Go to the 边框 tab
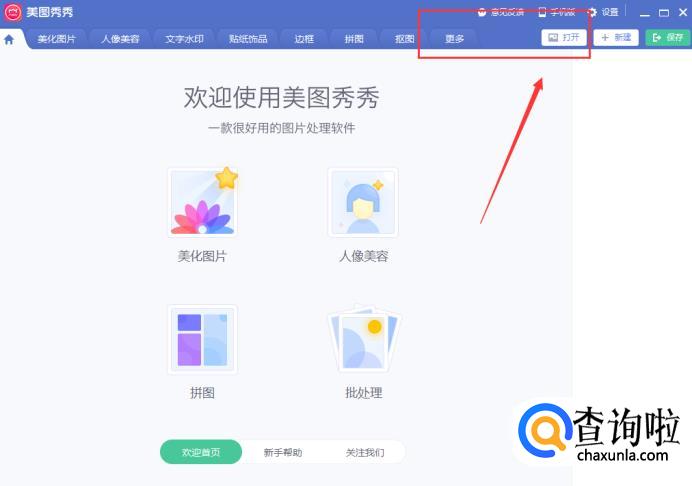692x486 pixels. (304, 39)
